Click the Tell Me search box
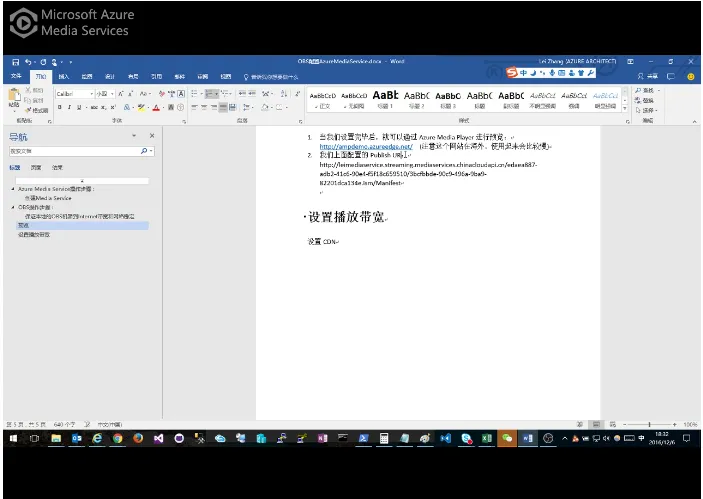This screenshot has height=499, width=703. 271,77
